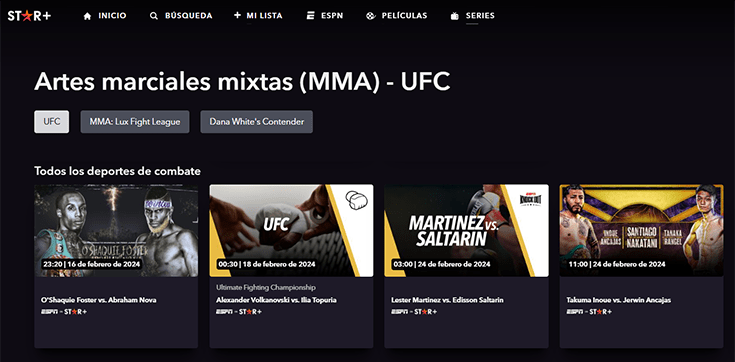Click the 03:00 | 24 de febrero de 2024 timestamp
This screenshot has width=735, height=362.
(442, 264)
